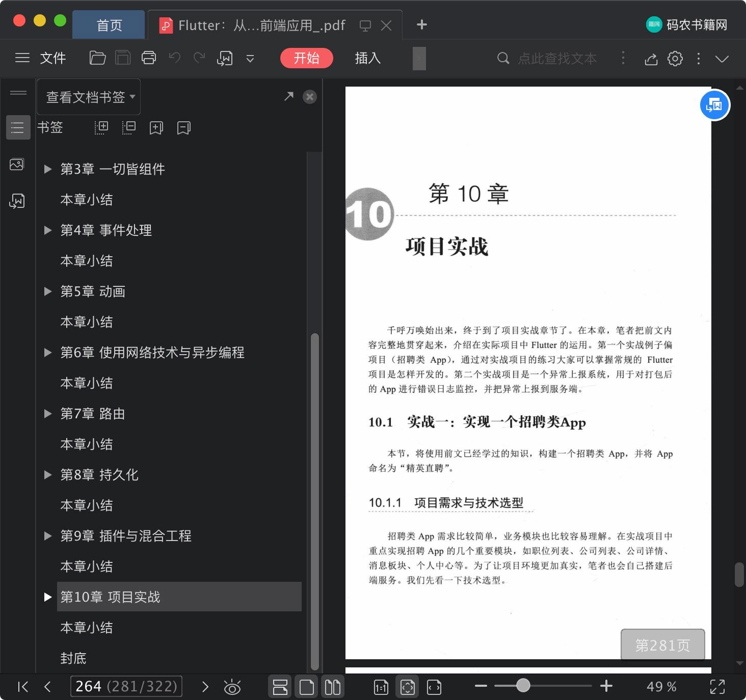Click the sidebar convert-to-Word icon

pyautogui.click(x=17, y=201)
